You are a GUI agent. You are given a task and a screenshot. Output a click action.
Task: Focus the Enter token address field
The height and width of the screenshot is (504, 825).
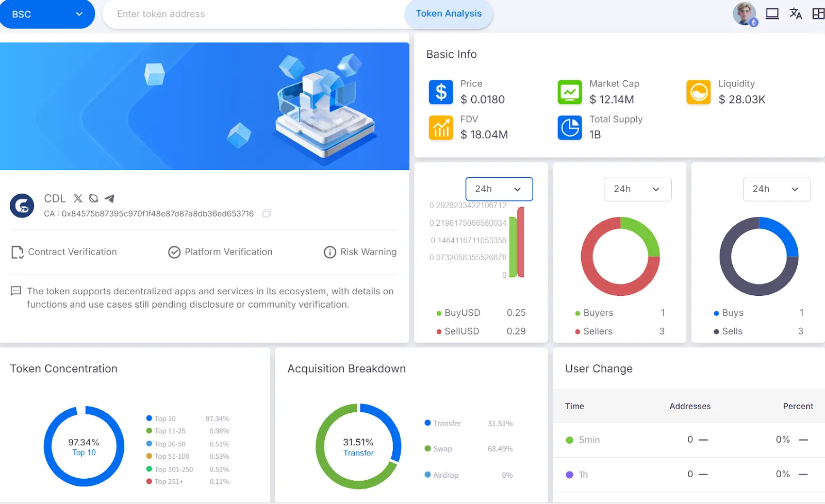(x=253, y=14)
